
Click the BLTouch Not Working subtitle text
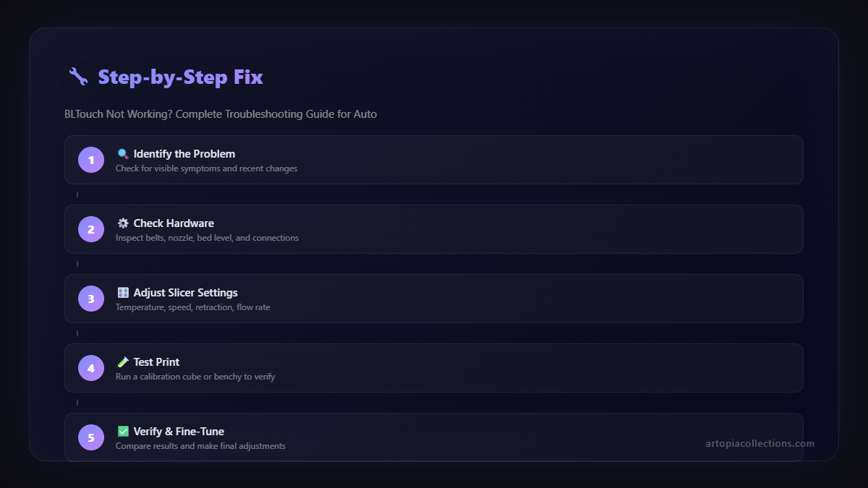tap(220, 114)
